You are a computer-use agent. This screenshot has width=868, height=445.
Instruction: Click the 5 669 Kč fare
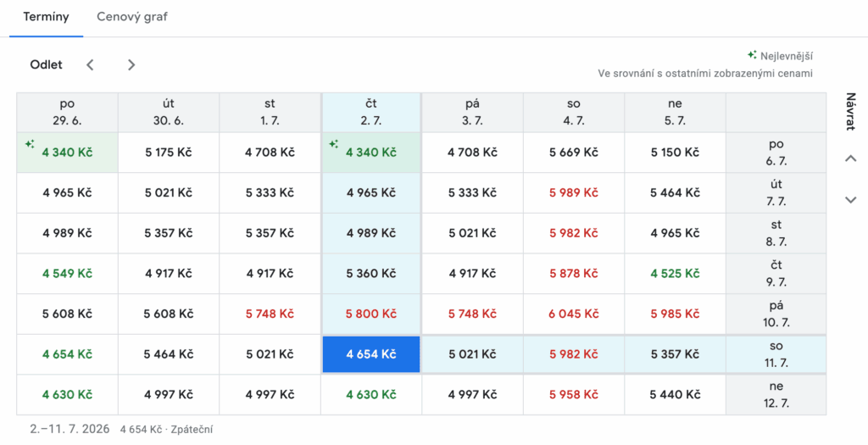click(x=574, y=153)
